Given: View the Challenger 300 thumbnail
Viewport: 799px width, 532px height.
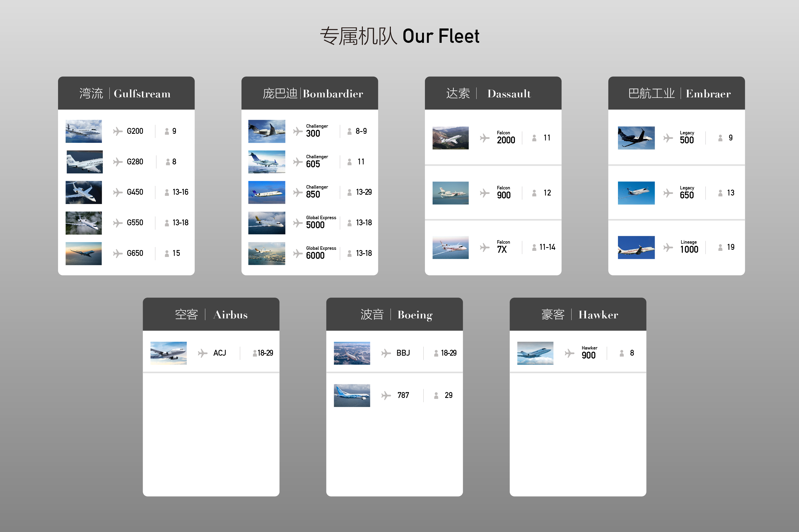Looking at the screenshot, I should pyautogui.click(x=267, y=131).
